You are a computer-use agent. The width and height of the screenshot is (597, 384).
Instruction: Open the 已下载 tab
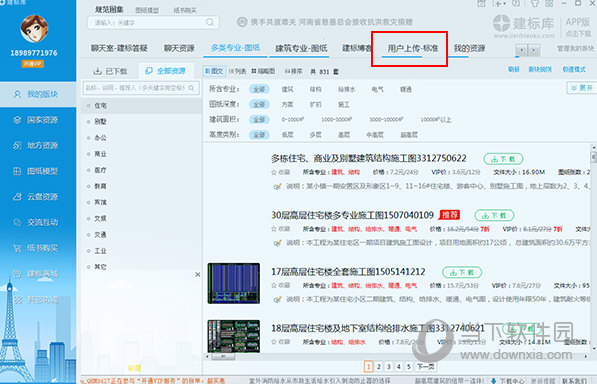click(110, 71)
